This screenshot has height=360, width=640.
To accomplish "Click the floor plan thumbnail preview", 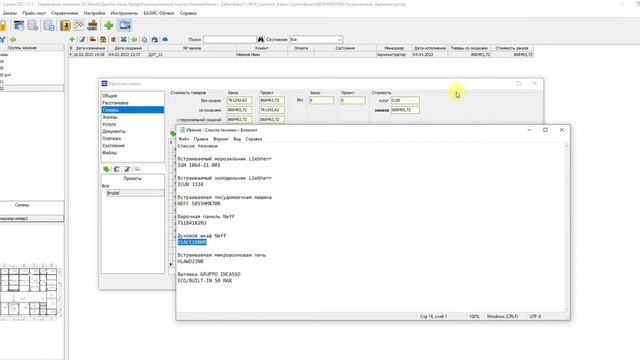I will coord(31,291).
